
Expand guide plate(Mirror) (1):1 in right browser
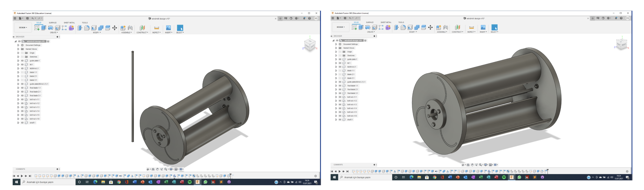tap(336, 82)
